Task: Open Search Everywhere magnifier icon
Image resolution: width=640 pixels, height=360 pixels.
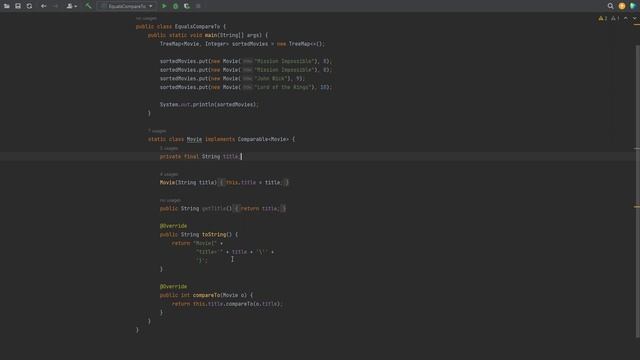Action: pyautogui.click(x=610, y=6)
